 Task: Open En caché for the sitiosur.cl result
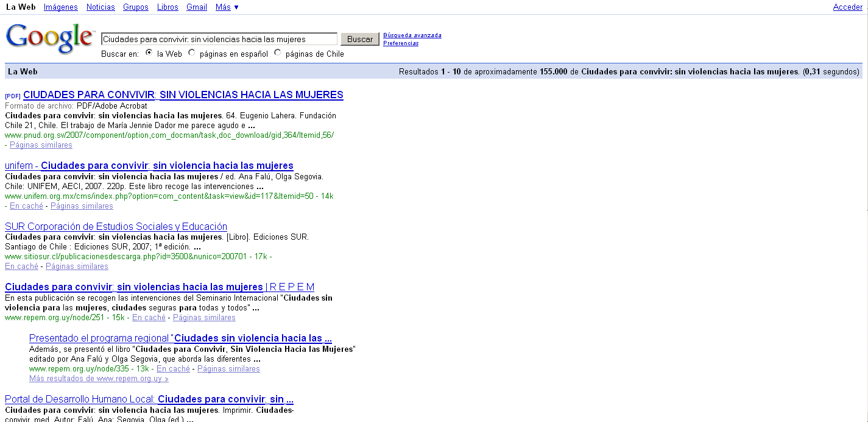pos(21,266)
